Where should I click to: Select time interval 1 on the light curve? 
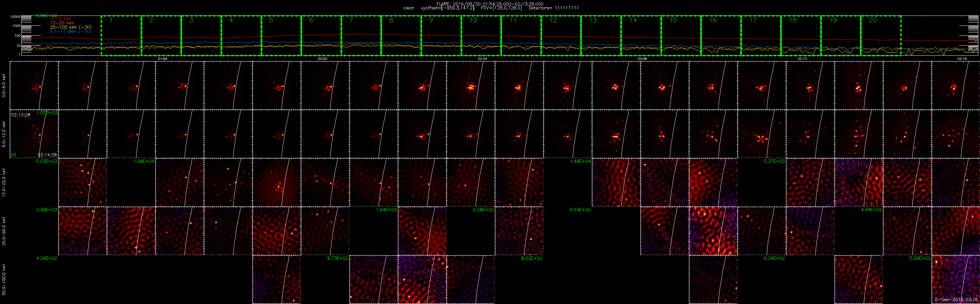coord(121,36)
